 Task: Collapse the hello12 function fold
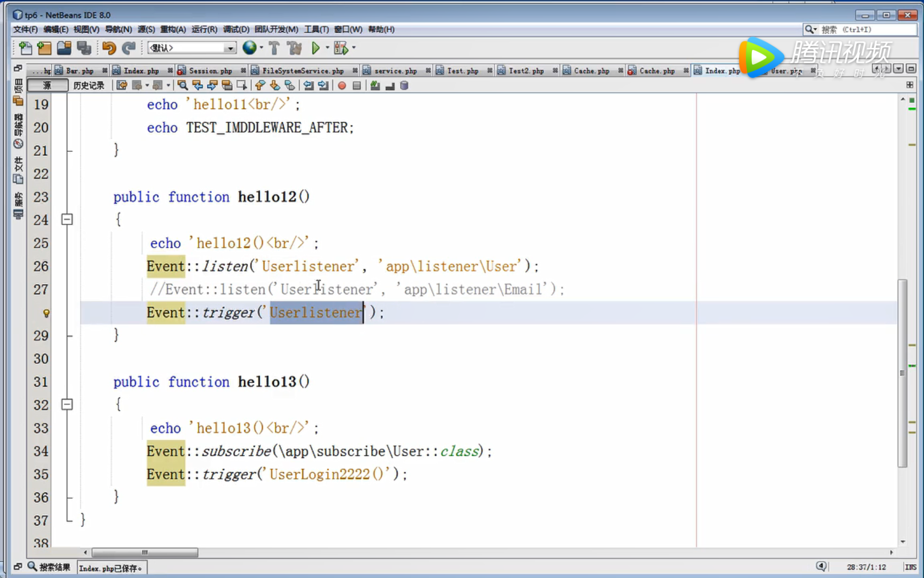click(x=67, y=220)
